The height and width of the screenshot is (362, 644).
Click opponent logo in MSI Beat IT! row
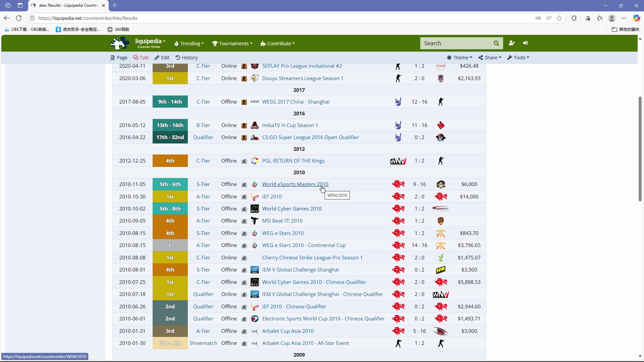point(441,221)
